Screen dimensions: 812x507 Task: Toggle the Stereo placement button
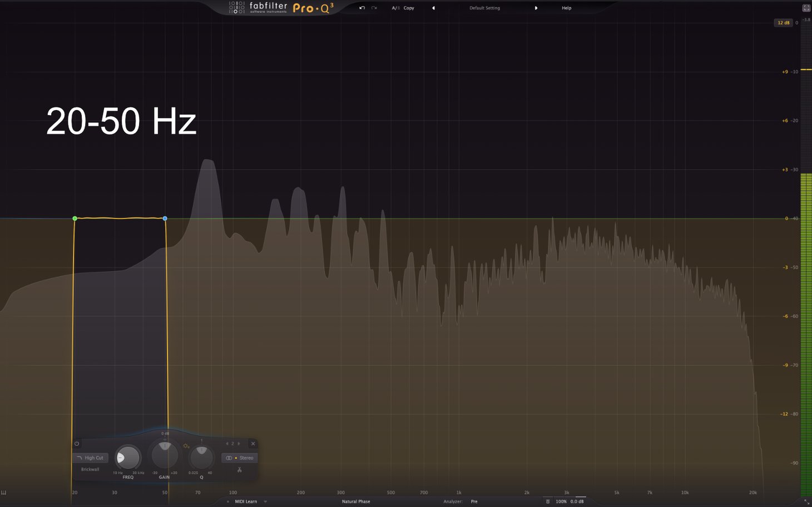240,458
